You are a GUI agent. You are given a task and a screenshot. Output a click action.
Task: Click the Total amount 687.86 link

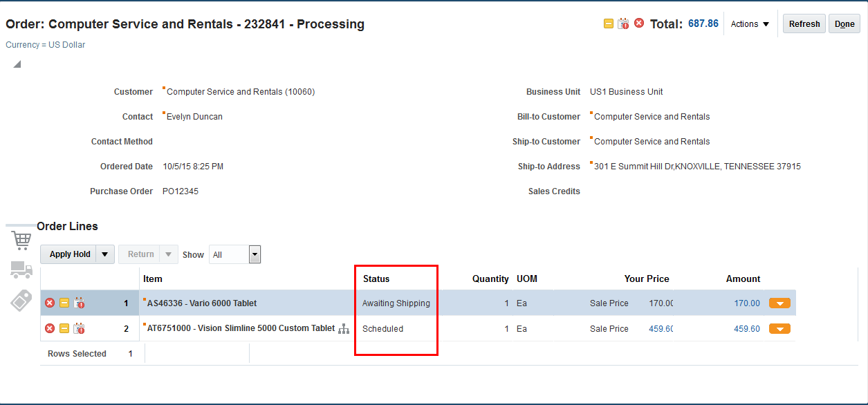click(x=703, y=23)
